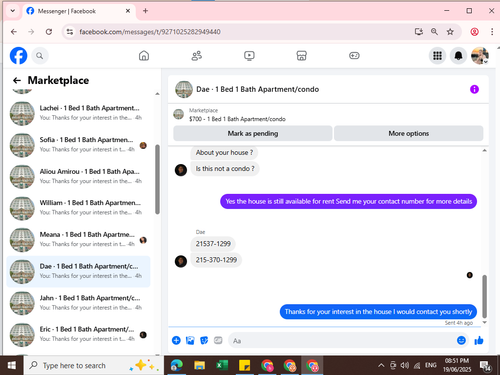Open the Facebook menu grid icon

[437, 56]
